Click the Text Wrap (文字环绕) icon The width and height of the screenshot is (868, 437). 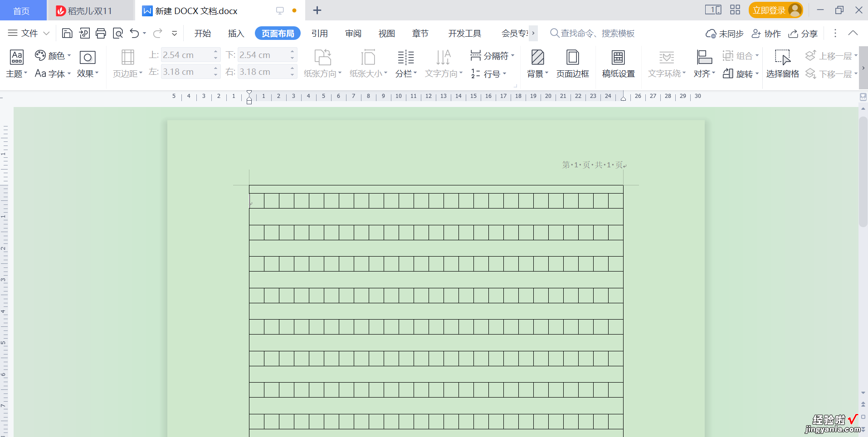click(667, 58)
